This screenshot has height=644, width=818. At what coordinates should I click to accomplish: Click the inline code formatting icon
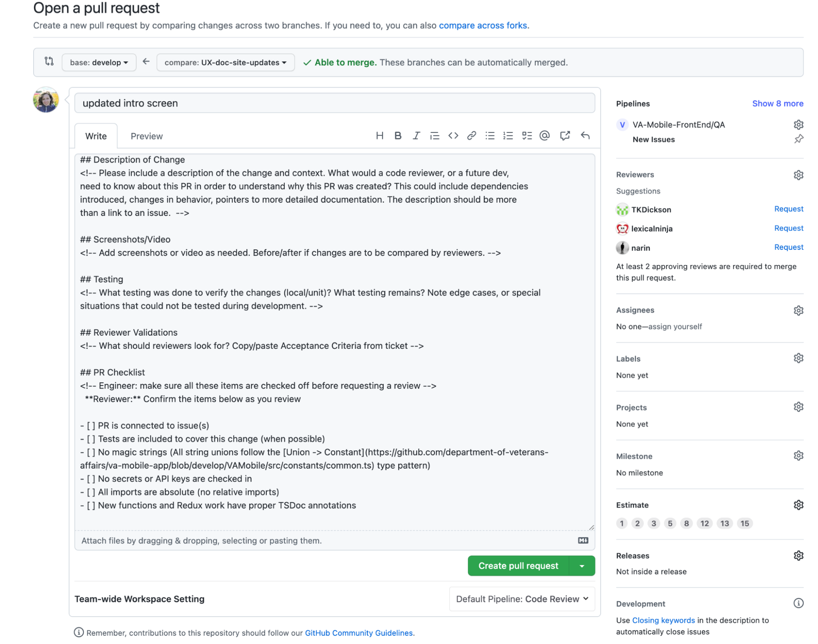pyautogui.click(x=453, y=135)
